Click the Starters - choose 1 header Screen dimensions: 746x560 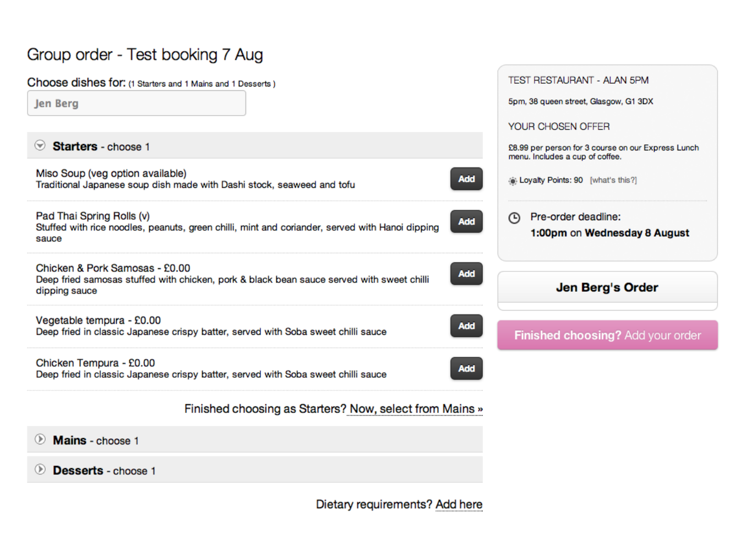pyautogui.click(x=101, y=146)
